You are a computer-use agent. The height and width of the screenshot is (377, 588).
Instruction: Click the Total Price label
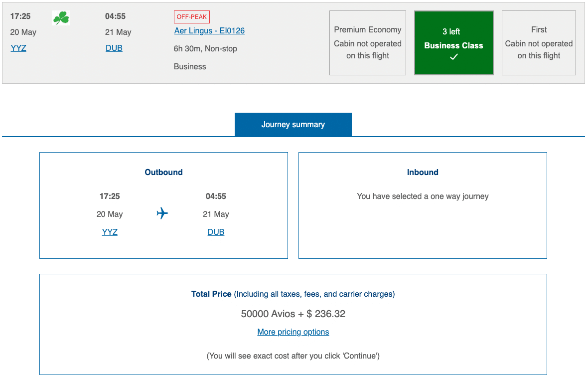click(x=211, y=294)
